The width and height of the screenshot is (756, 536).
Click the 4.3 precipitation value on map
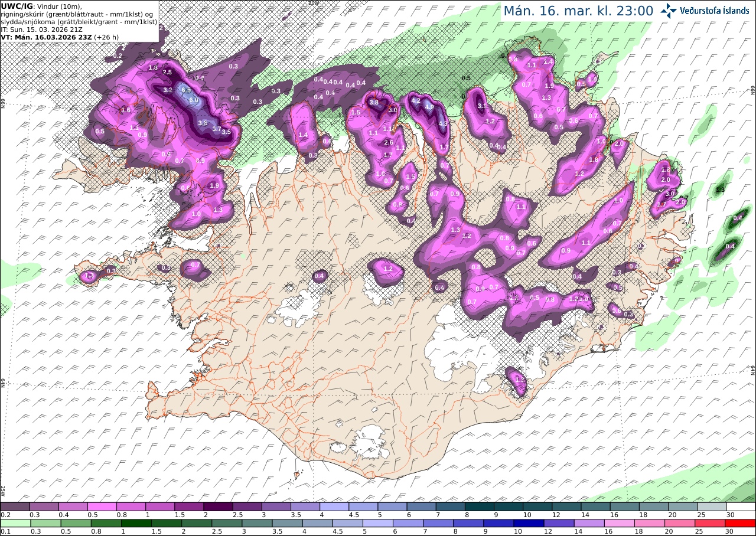tap(443, 123)
